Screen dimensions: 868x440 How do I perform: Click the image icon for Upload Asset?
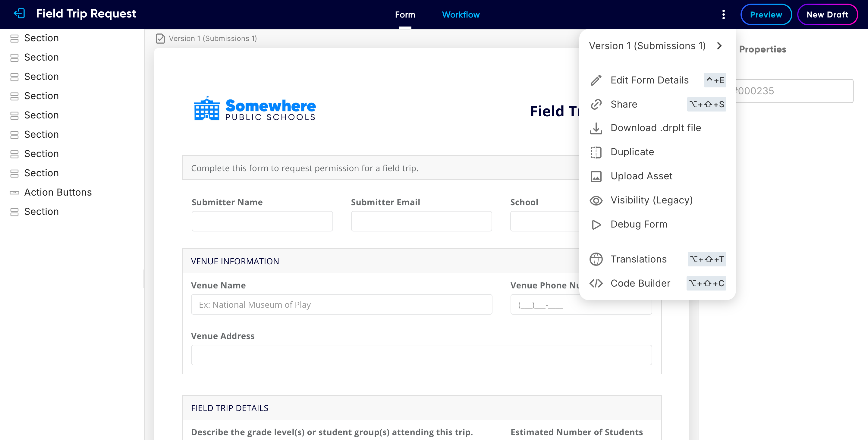(596, 176)
